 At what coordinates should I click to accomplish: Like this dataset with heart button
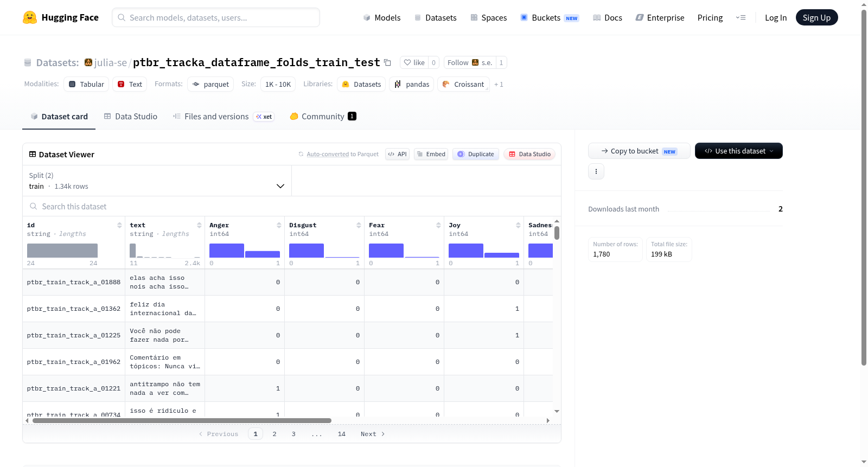414,62
